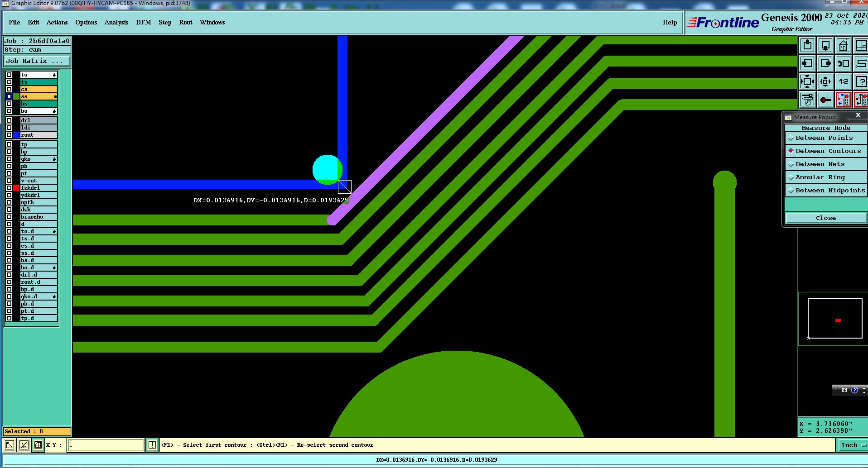The image size is (868, 468).
Task: Tick the checkbox for layer to
Action: pos(9,75)
